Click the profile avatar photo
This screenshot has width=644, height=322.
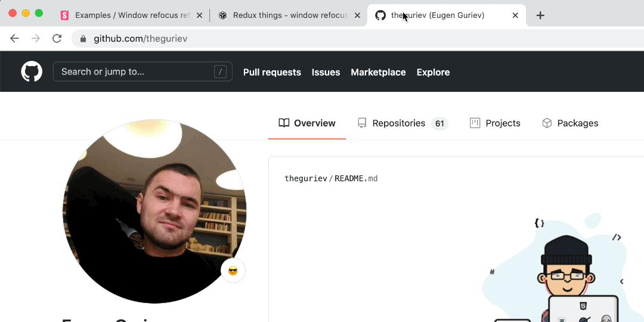[x=154, y=211]
